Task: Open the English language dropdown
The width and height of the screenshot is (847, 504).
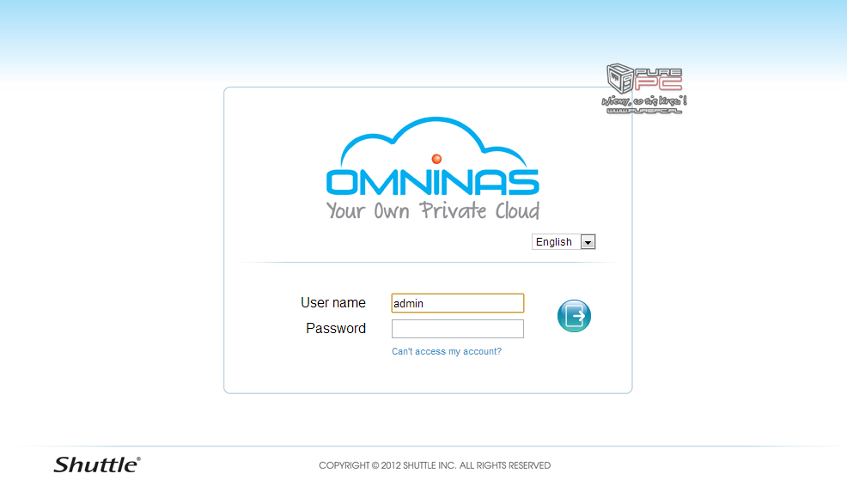Action: 564,241
